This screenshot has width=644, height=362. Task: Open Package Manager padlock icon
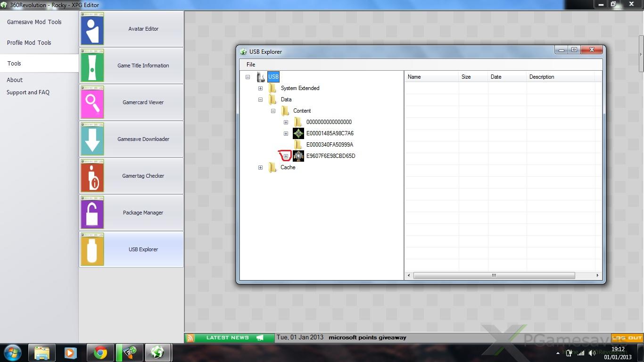tap(92, 213)
